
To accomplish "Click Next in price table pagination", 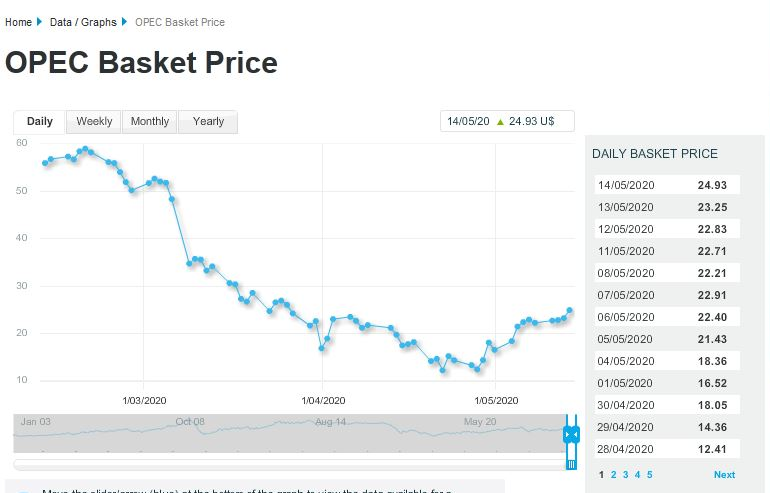I will point(724,475).
